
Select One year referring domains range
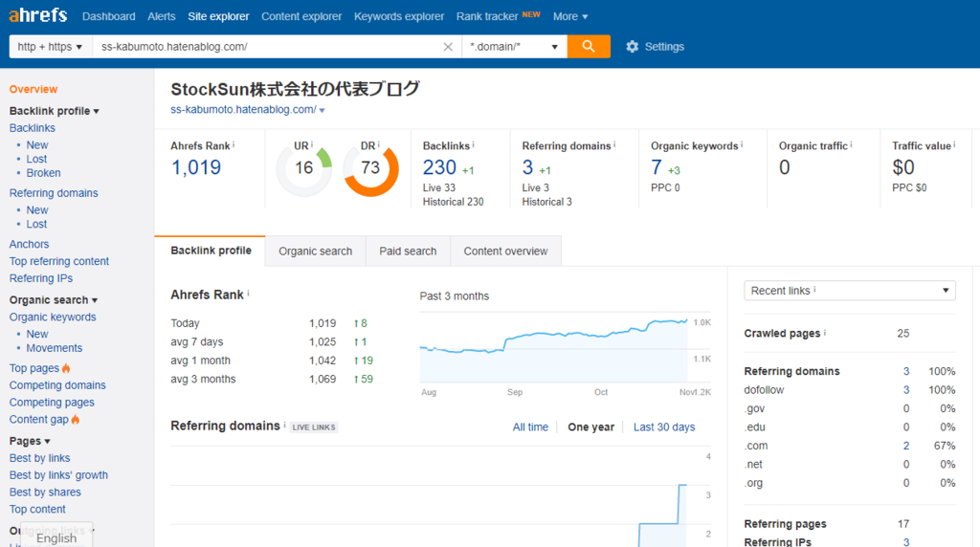[590, 427]
